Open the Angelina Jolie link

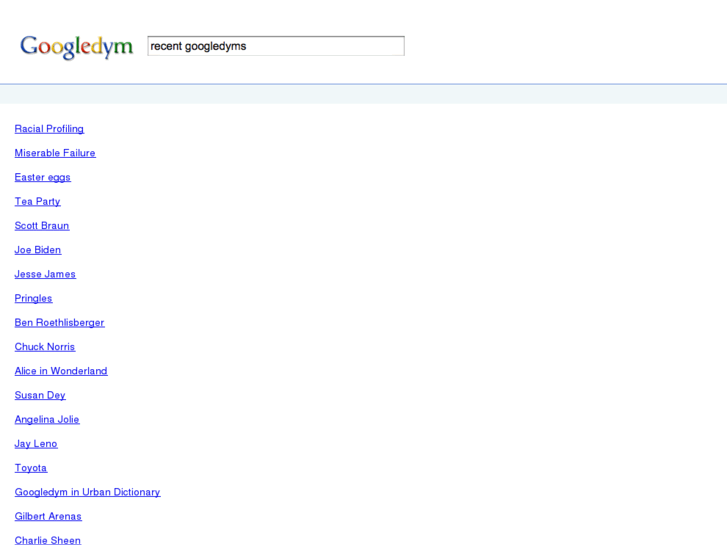point(47,420)
